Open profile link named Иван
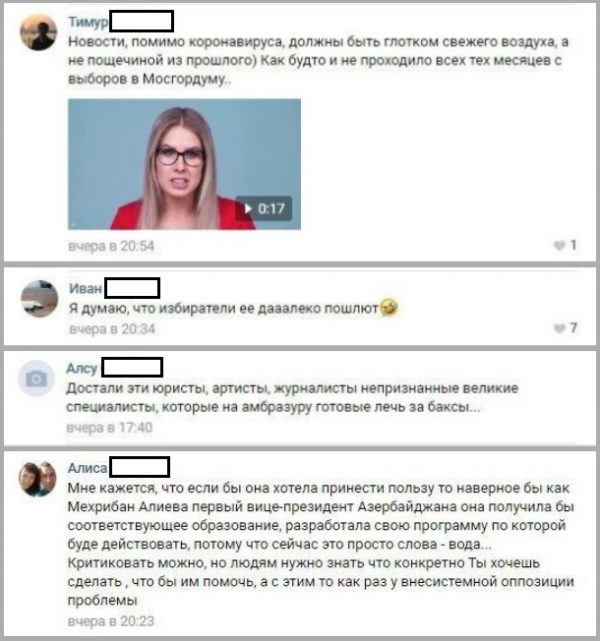 click(x=85, y=289)
